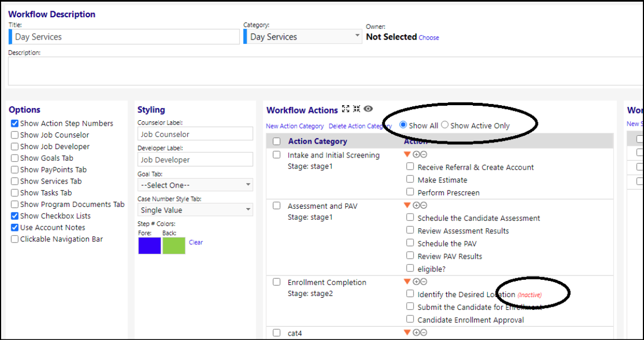The width and height of the screenshot is (644, 340).
Task: Clear the step number colors
Action: tap(196, 242)
